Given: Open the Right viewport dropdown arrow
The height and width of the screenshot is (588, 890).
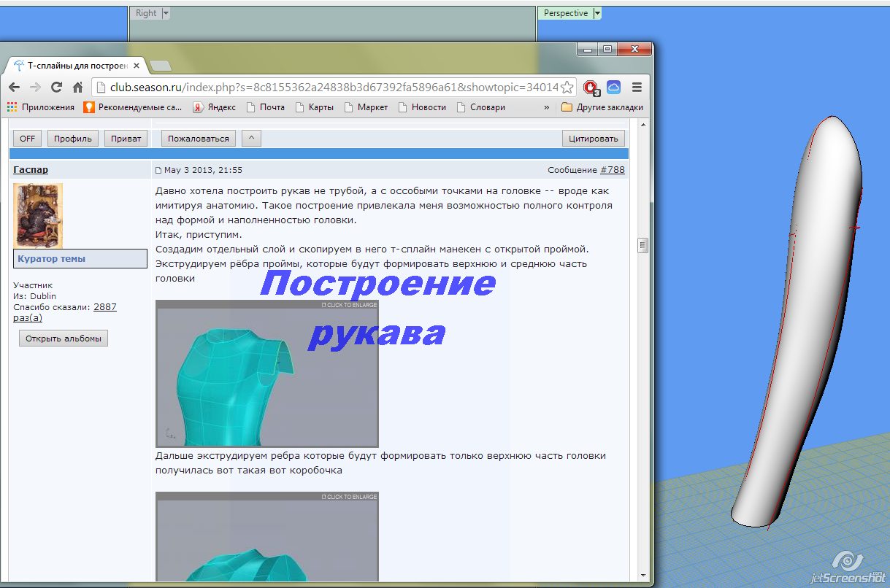Looking at the screenshot, I should [x=166, y=13].
